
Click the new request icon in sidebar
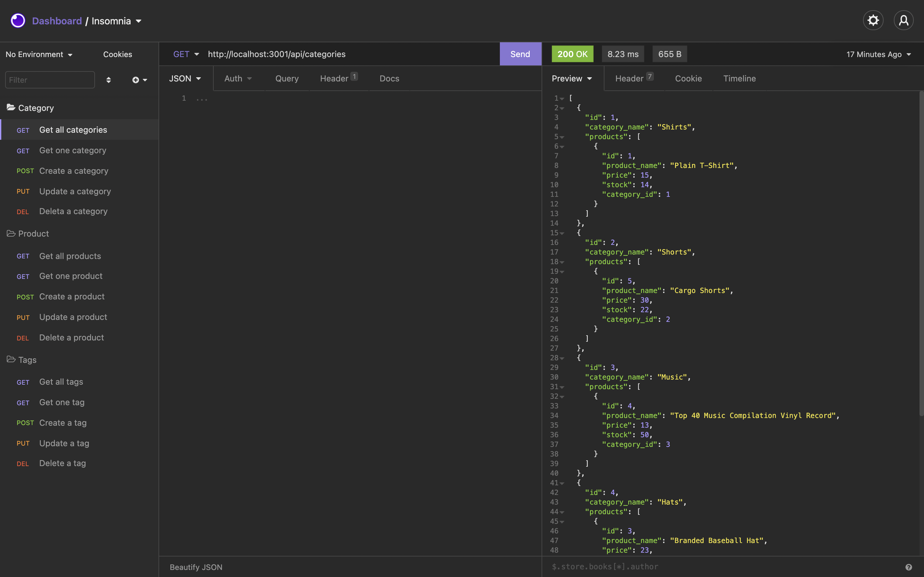point(135,80)
